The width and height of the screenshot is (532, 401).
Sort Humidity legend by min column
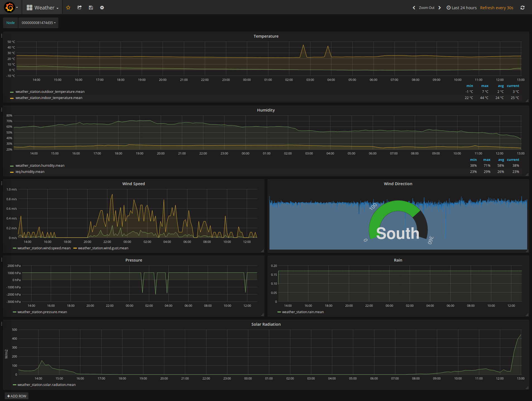click(x=473, y=160)
